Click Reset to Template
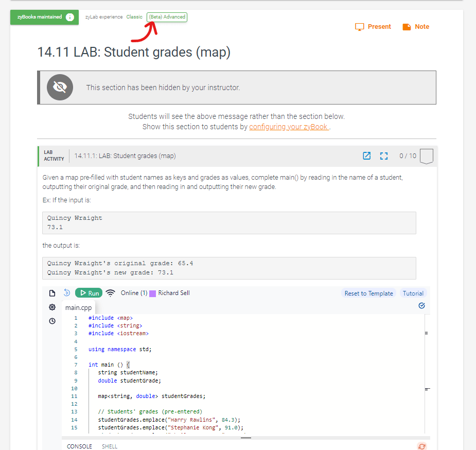 coord(368,293)
